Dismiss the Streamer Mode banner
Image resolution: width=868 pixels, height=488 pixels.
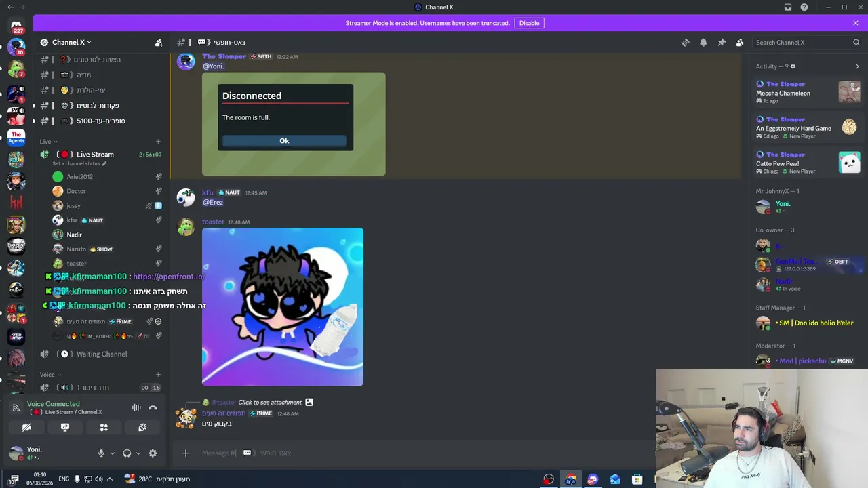(856, 23)
